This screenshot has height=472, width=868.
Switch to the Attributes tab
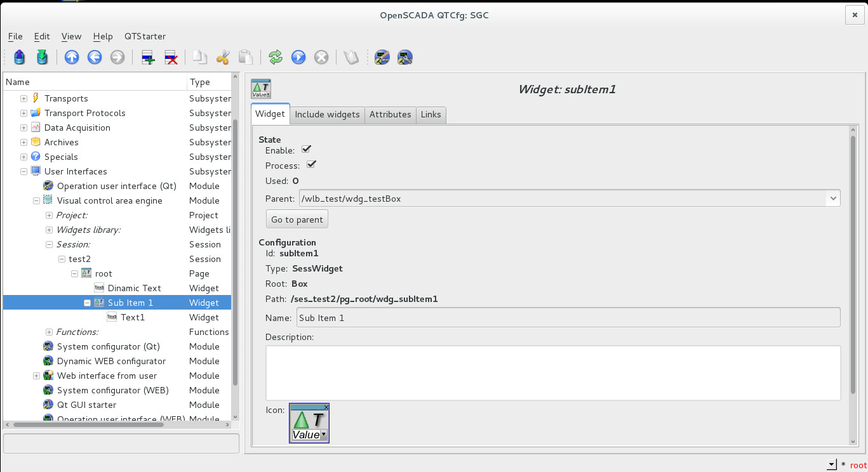390,115
